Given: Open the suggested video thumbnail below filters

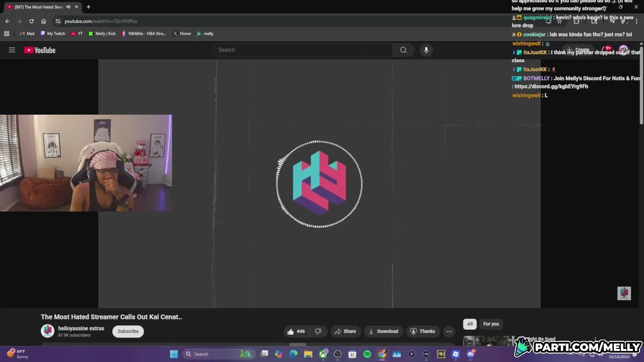Looking at the screenshot, I should tap(489, 341).
